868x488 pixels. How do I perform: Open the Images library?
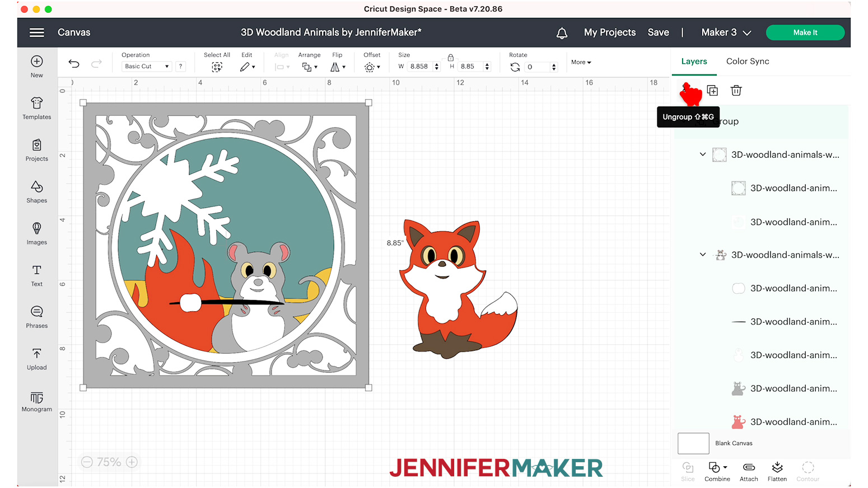click(x=37, y=234)
